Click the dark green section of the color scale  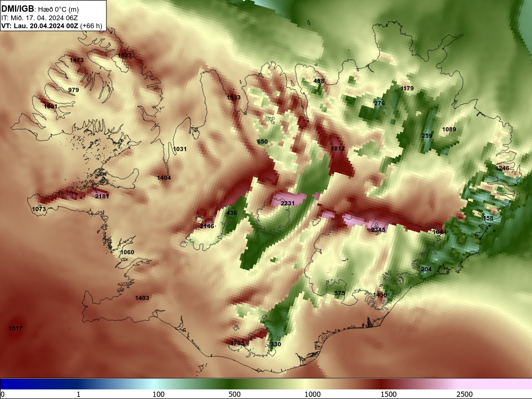[231, 384]
